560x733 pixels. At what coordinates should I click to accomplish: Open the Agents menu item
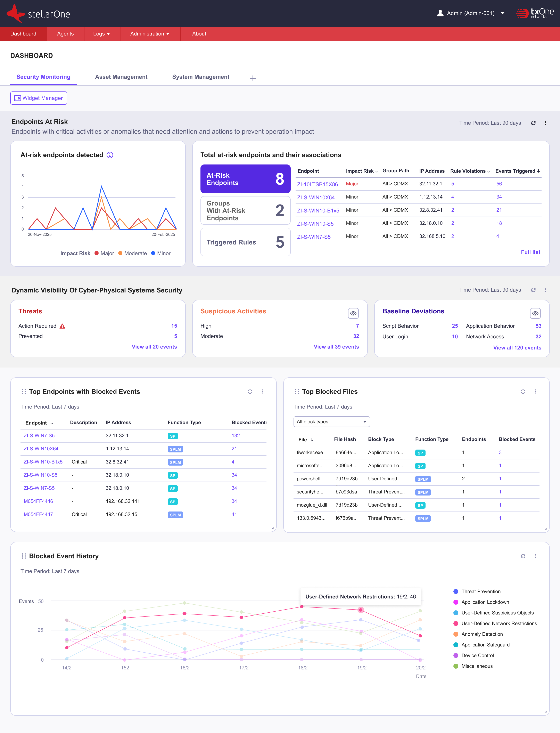(x=65, y=34)
